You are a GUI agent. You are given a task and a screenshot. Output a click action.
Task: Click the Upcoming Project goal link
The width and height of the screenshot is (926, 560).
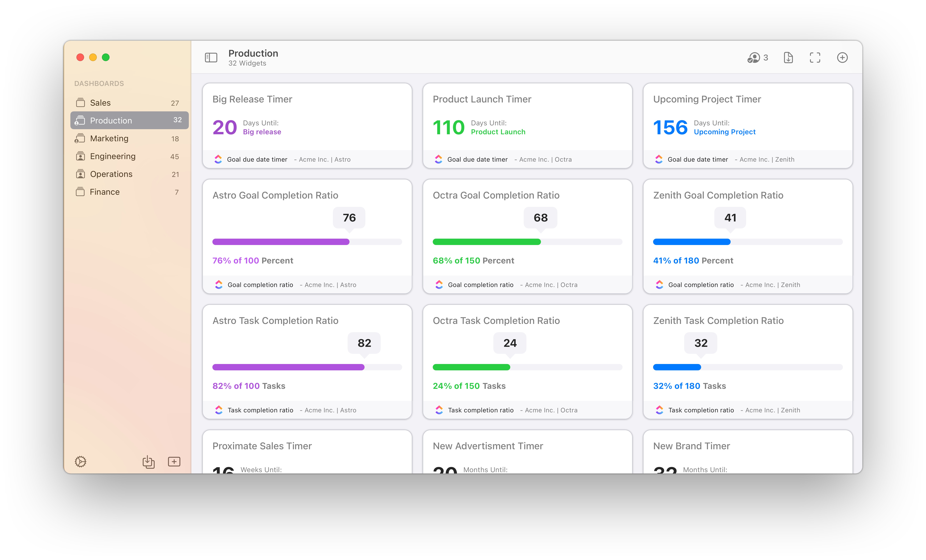[725, 132]
